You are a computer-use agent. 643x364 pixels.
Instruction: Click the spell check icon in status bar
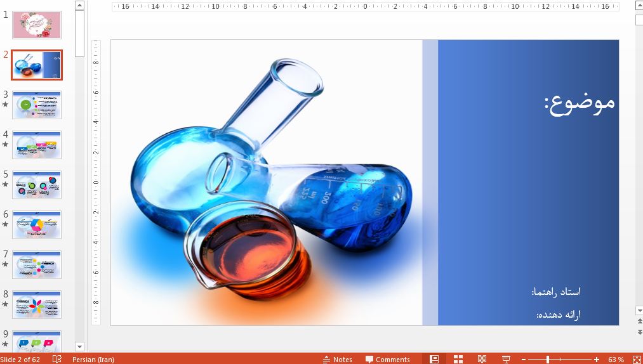coord(57,359)
